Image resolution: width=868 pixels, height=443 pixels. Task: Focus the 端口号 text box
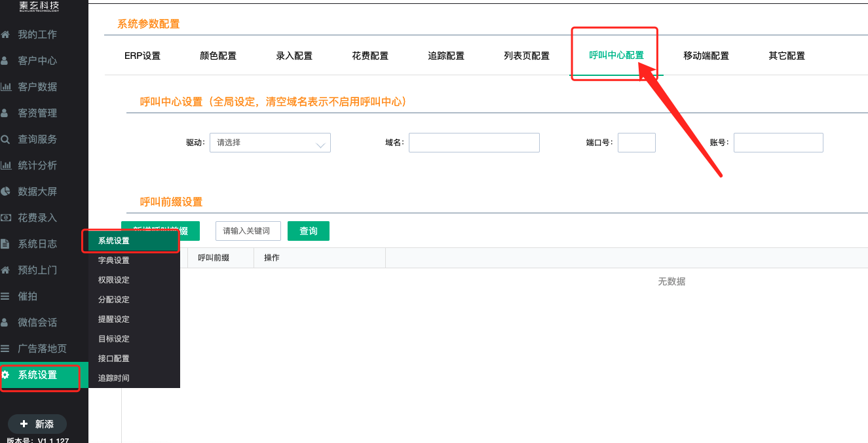click(x=636, y=143)
